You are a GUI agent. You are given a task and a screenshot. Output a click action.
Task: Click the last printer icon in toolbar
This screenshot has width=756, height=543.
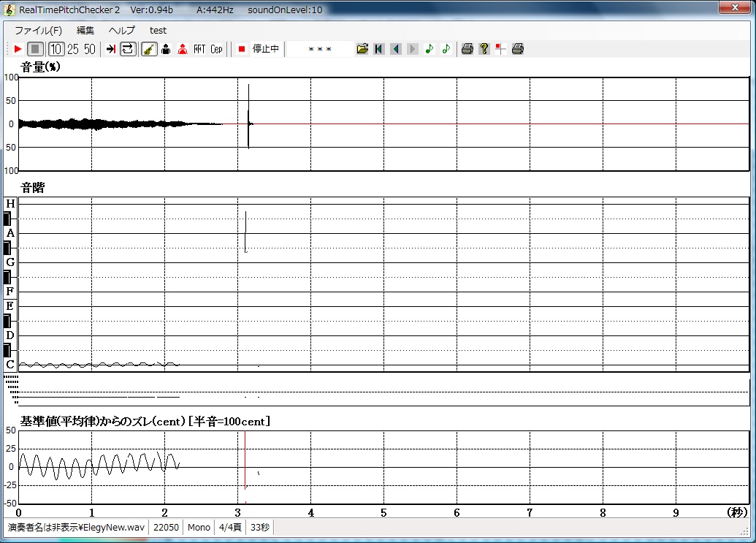[x=517, y=49]
